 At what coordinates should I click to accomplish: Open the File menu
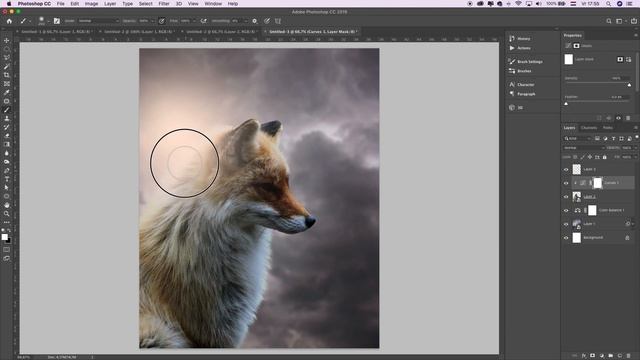tap(60, 4)
